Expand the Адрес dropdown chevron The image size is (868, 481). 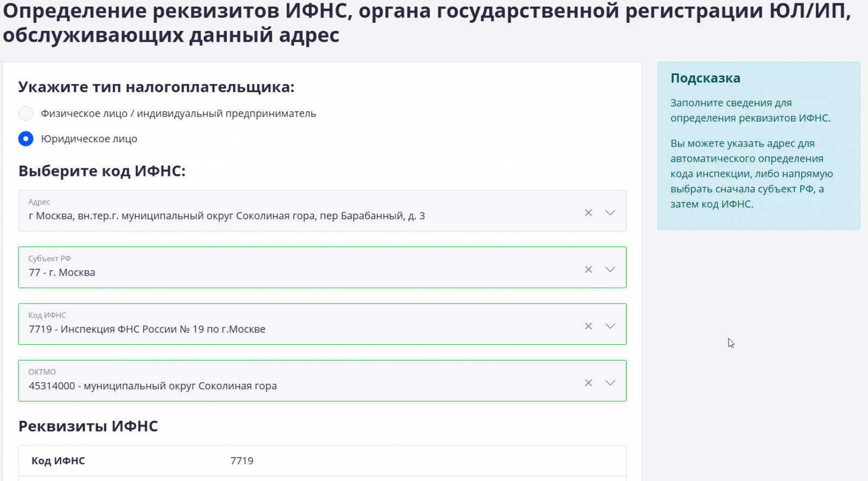610,213
